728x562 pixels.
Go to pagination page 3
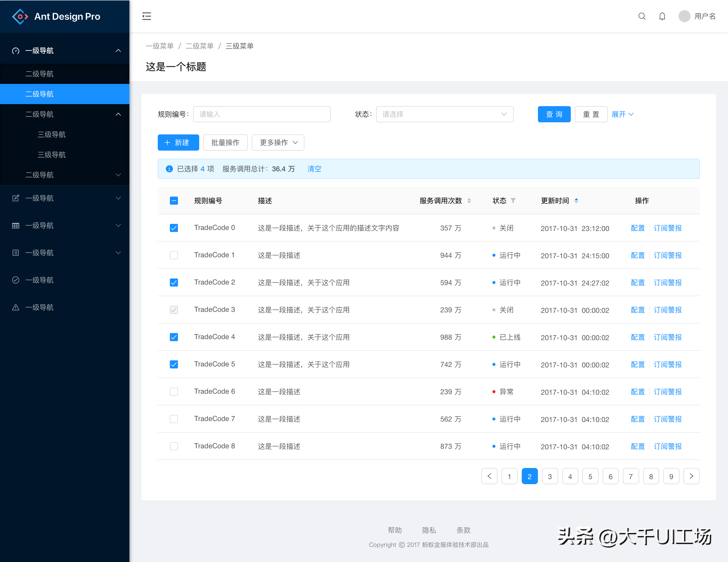550,476
